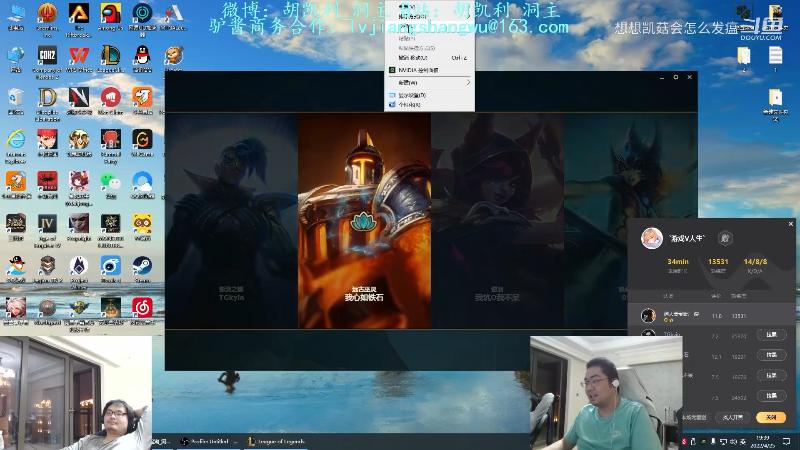Open the Project Winter shortcut

point(79,272)
